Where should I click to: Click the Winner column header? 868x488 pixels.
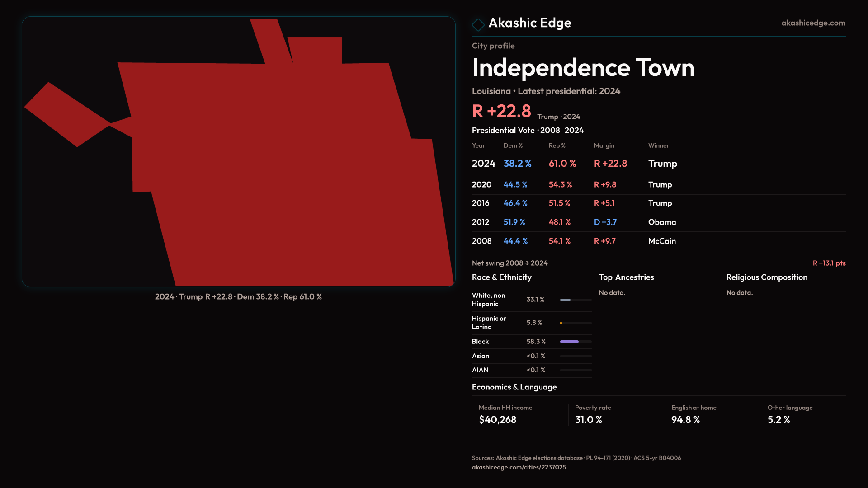[x=658, y=145]
